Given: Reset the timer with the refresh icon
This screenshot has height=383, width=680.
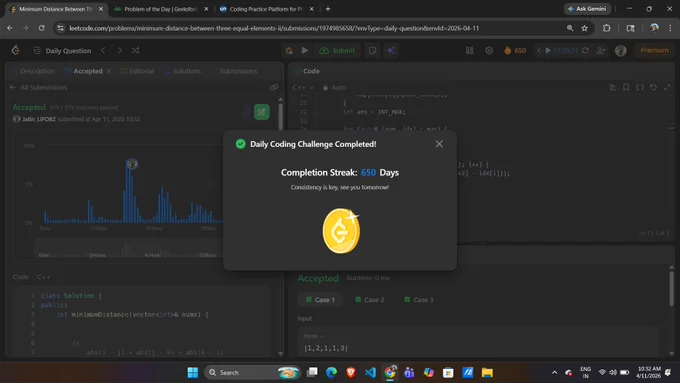Looking at the screenshot, I should click(x=585, y=51).
